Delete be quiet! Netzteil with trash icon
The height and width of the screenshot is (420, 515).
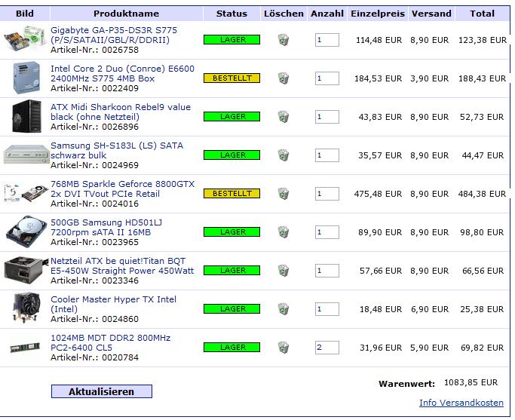coord(283,270)
